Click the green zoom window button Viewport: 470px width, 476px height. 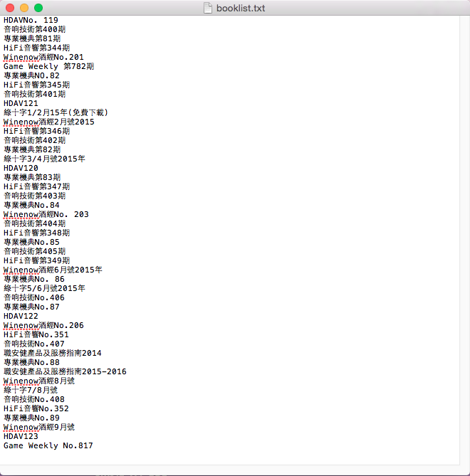tap(38, 8)
